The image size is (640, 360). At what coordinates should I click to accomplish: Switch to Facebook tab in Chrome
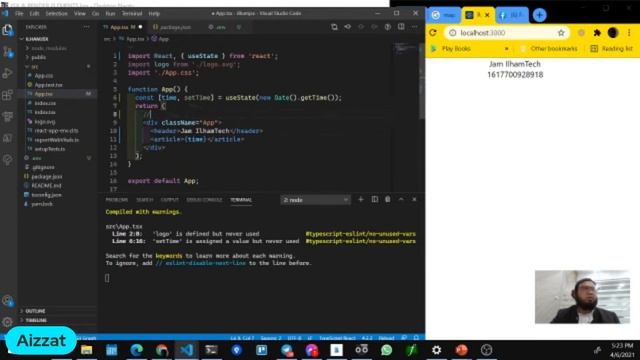click(x=512, y=15)
